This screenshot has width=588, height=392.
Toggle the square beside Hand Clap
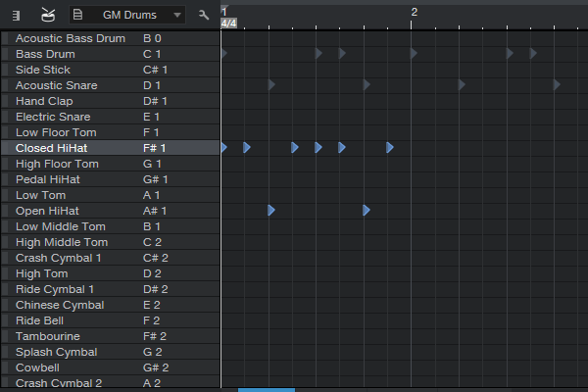pos(6,101)
